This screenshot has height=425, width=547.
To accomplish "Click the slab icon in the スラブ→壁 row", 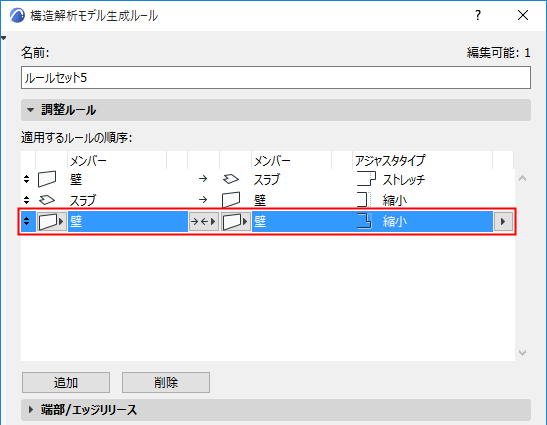I will click(x=47, y=200).
